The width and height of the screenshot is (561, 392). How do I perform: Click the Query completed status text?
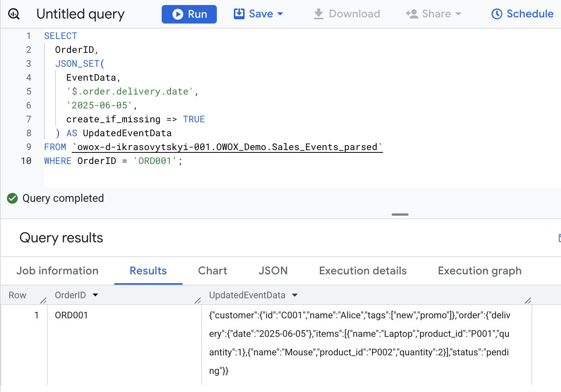63,198
